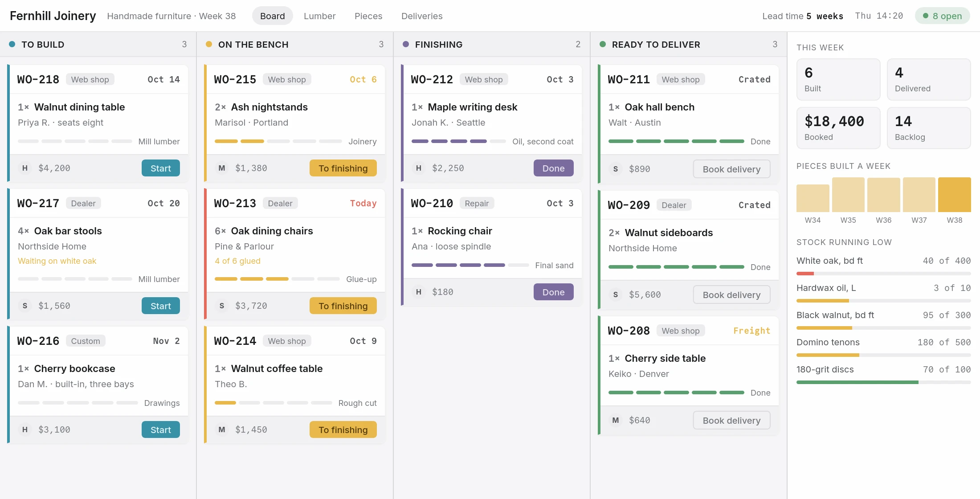Start work order WO-218
Screen dimensions: 980x499
coord(161,168)
